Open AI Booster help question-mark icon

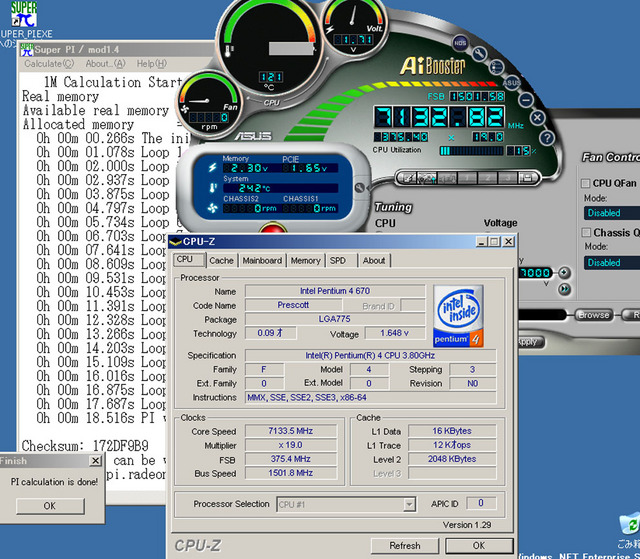tap(547, 138)
